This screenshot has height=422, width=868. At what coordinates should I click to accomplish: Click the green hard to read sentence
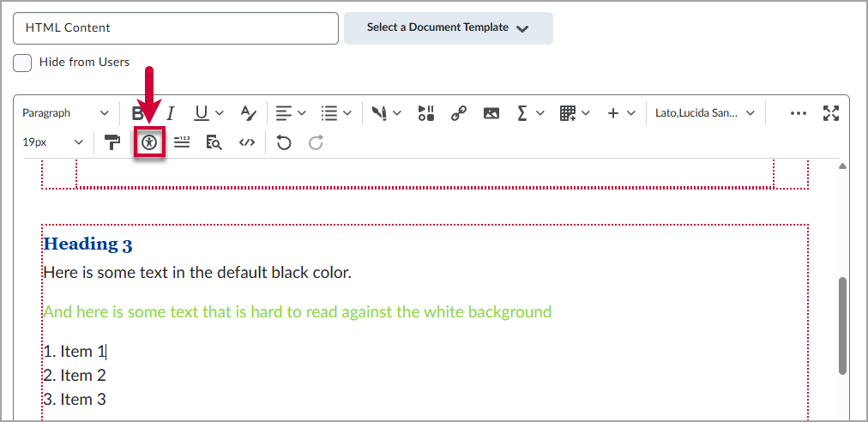point(298,312)
